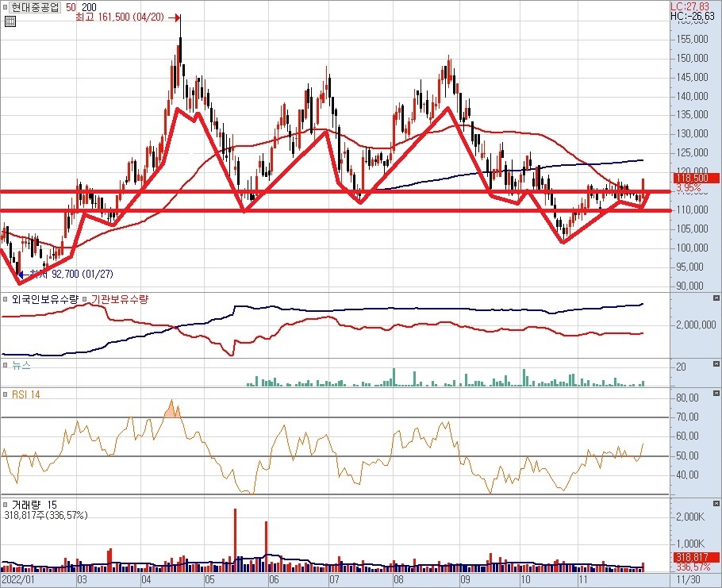Click the 3.95% change label

point(689,188)
